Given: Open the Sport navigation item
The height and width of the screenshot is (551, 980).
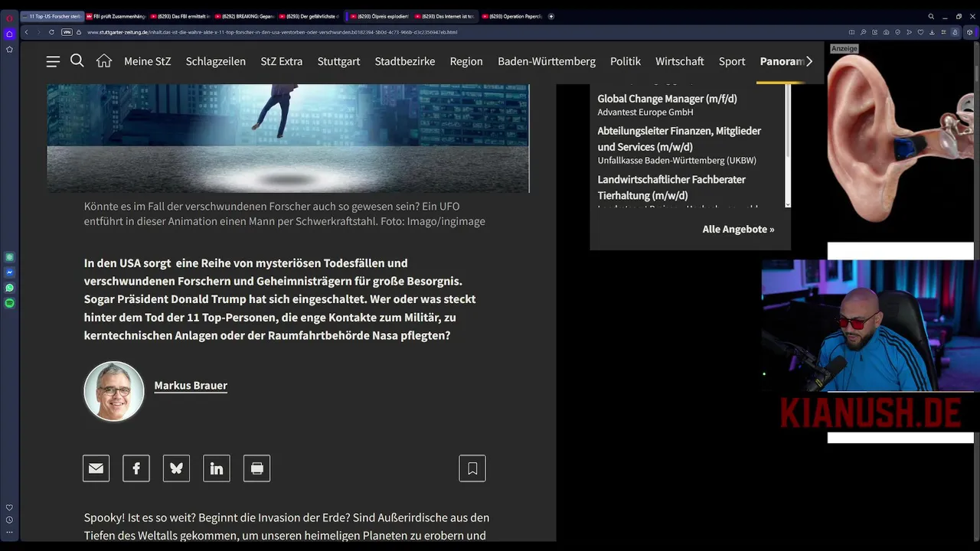Looking at the screenshot, I should pos(732,61).
